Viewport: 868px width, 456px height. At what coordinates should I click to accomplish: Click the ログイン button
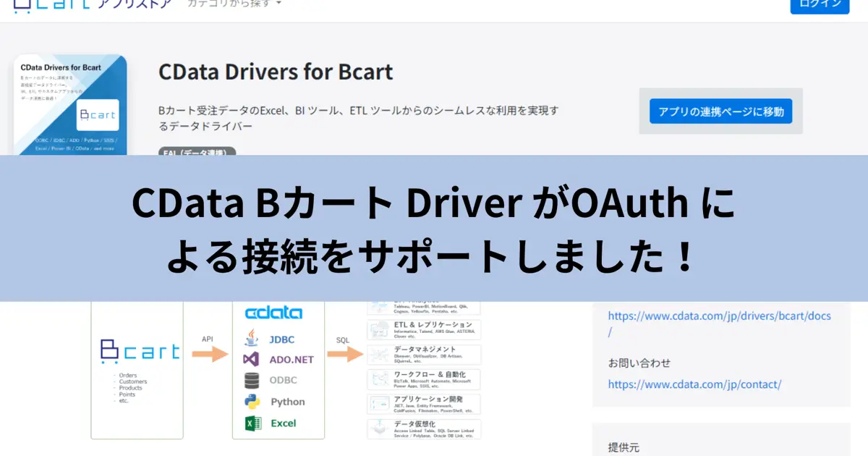point(820,5)
